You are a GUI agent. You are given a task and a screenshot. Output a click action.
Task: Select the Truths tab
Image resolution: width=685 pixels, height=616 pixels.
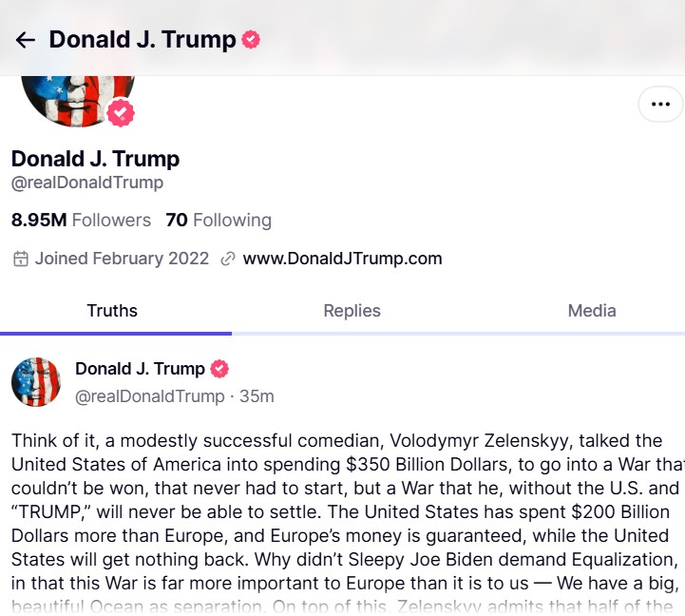[112, 311]
